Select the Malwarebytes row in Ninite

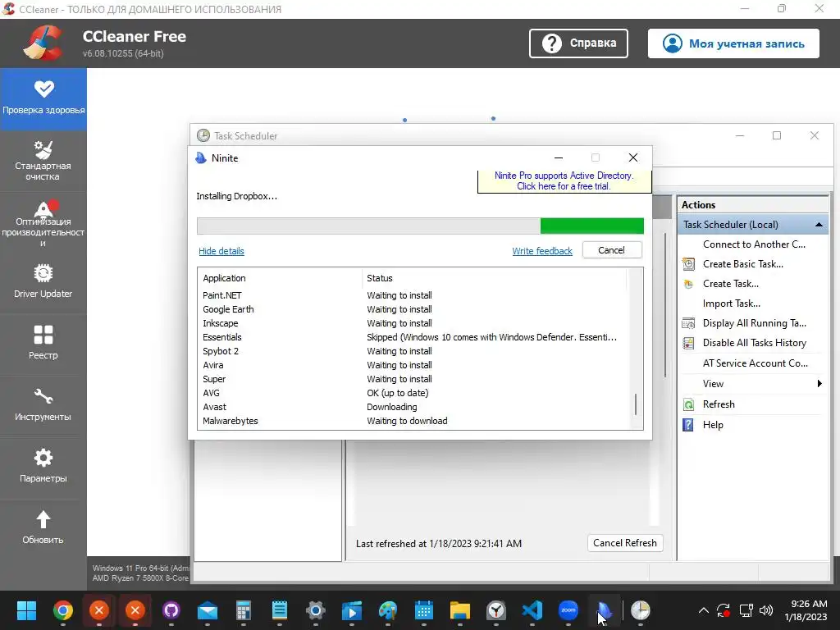413,421
